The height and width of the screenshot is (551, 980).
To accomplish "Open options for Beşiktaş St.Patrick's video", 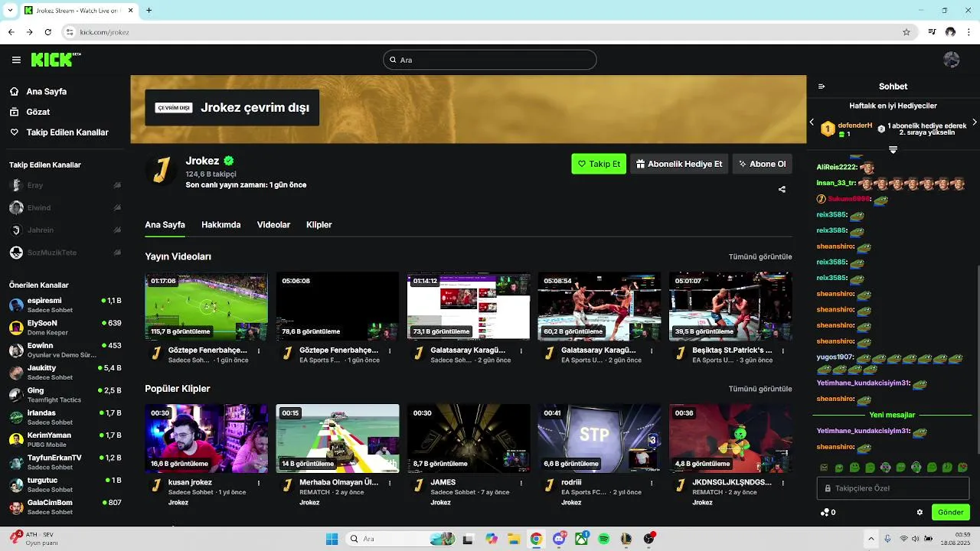I will pos(782,350).
